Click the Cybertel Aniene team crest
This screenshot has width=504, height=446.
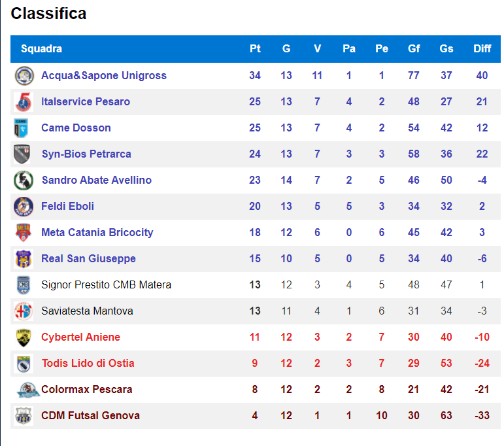click(24, 337)
